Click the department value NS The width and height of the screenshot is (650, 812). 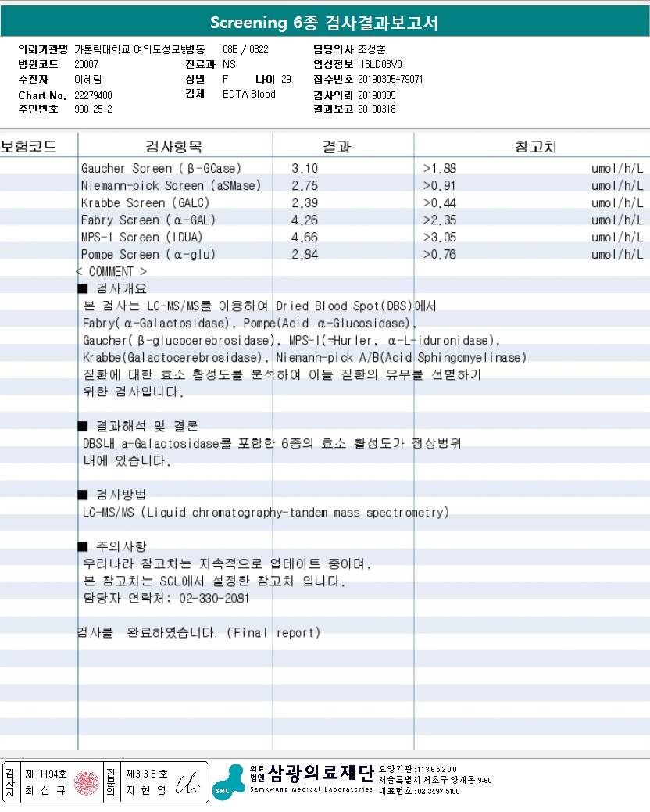tap(229, 64)
